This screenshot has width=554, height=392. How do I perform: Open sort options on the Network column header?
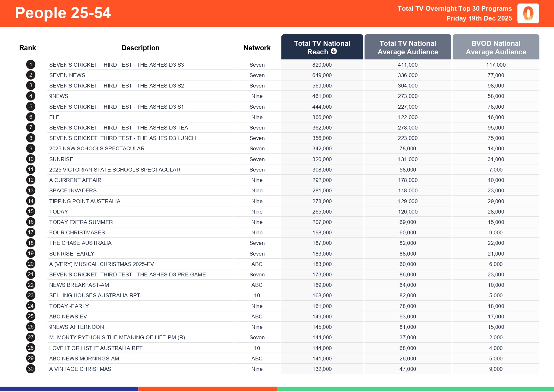[257, 47]
